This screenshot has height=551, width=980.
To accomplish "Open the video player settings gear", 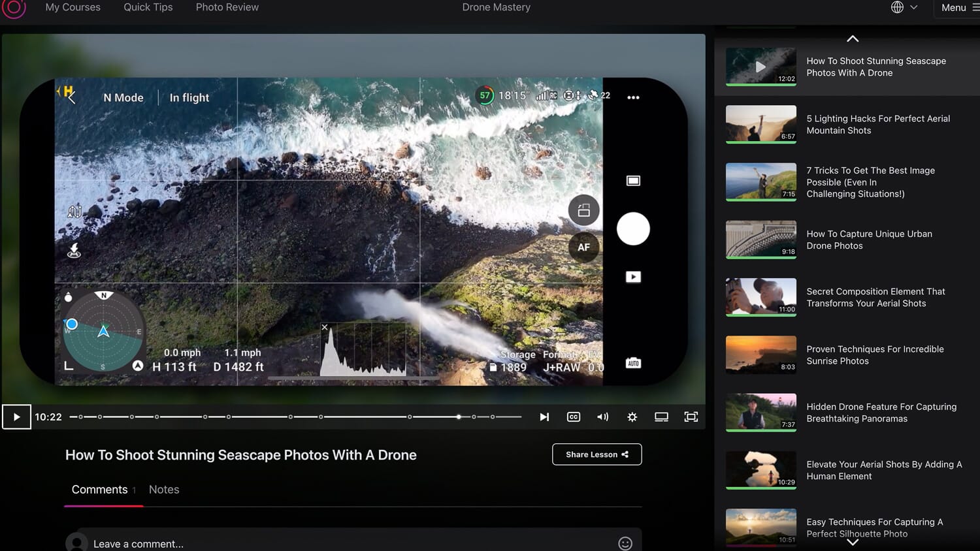I will tap(632, 417).
